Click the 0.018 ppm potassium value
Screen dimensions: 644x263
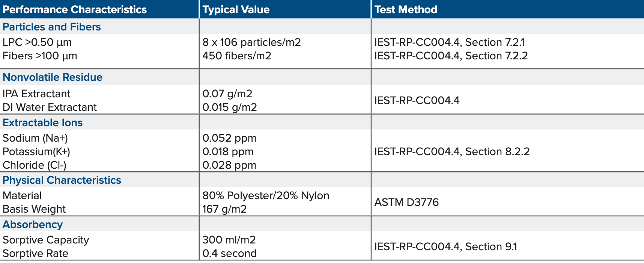pos(228,151)
